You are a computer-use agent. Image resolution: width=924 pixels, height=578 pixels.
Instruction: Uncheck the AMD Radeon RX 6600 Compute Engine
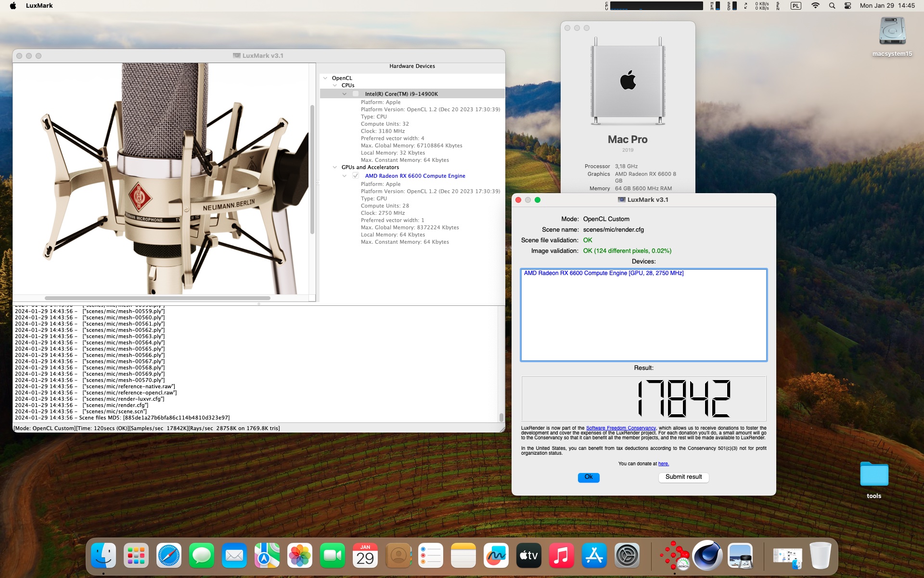356,176
